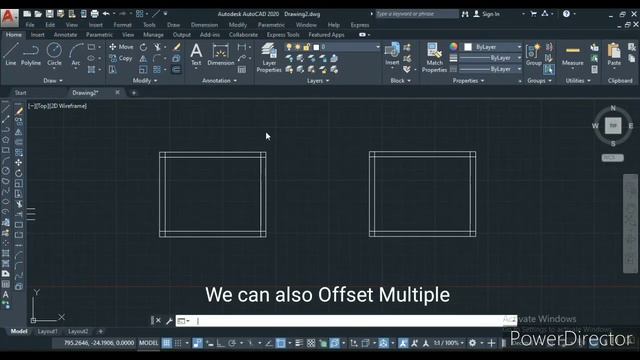Screen dimensions: 640x360
Task: Click the Open folder icon
Action: [x=38, y=14]
